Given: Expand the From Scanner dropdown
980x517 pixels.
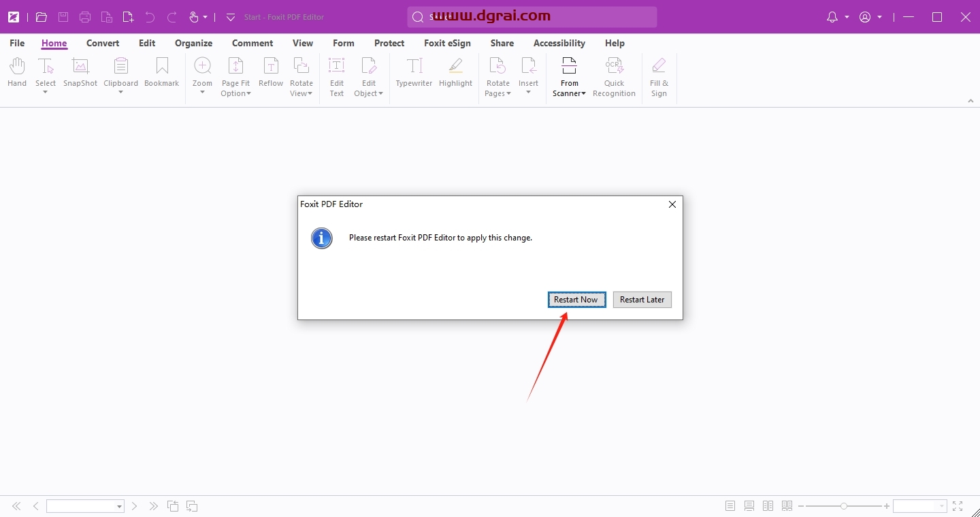Looking at the screenshot, I should (570, 89).
